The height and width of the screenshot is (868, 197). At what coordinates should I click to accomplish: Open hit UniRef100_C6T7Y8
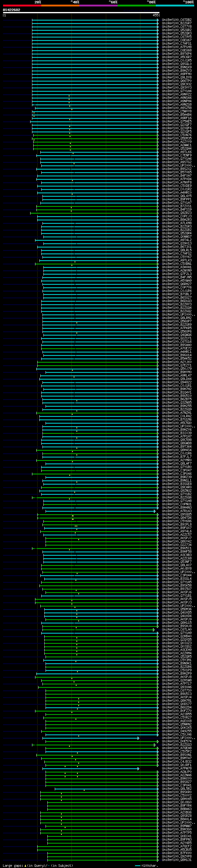[x=177, y=26]
